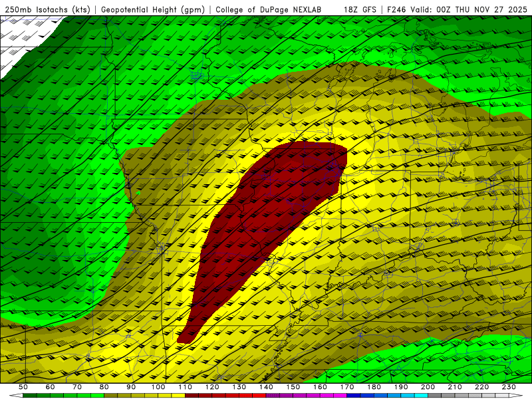Select the "00Z THU NOV 27 2025" valid time
Viewport: 532px width, 399px height.
pyautogui.click(x=481, y=10)
